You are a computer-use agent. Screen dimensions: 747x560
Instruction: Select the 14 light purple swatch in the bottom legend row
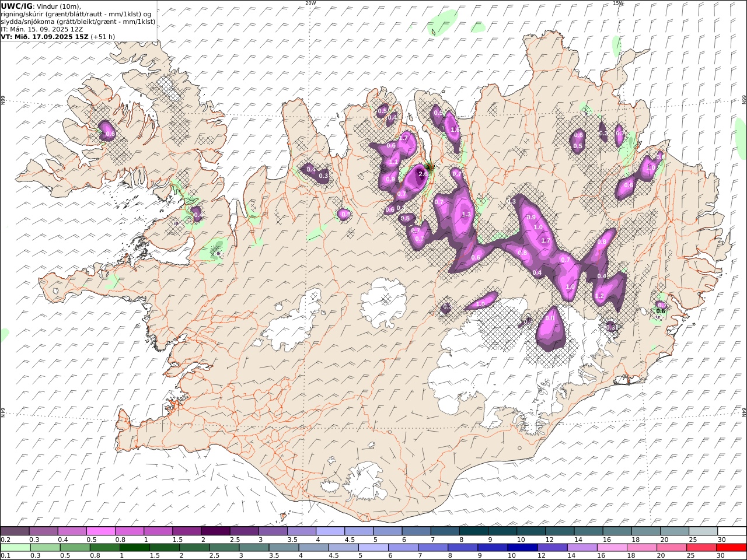point(582,548)
